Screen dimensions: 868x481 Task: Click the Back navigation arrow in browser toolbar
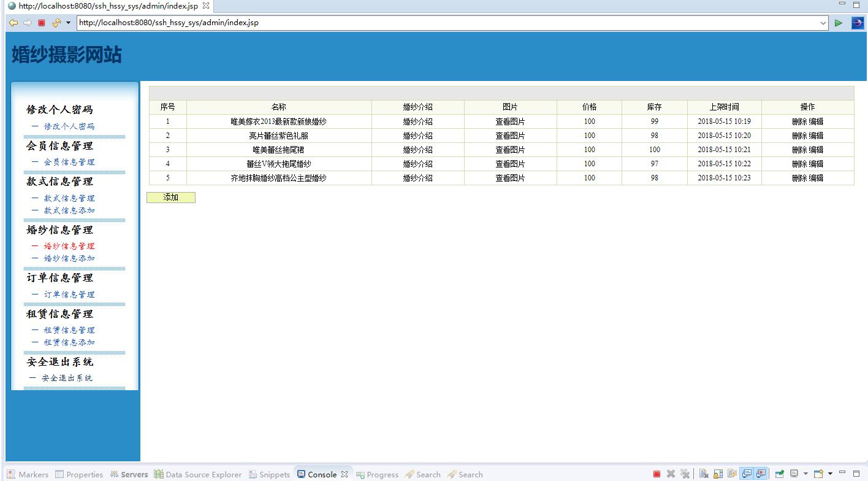13,23
